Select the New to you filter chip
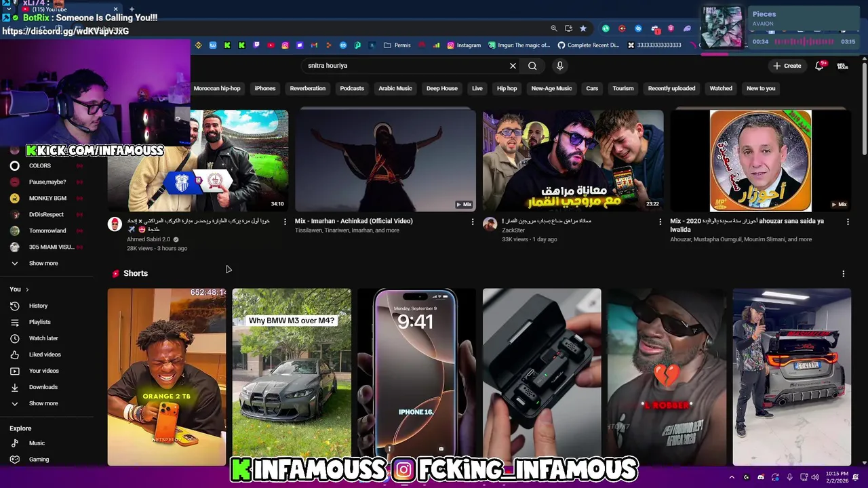 (x=761, y=88)
